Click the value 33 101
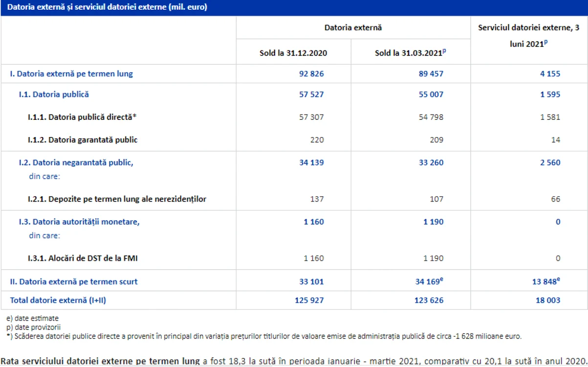This screenshot has width=588, height=367. pyautogui.click(x=311, y=281)
